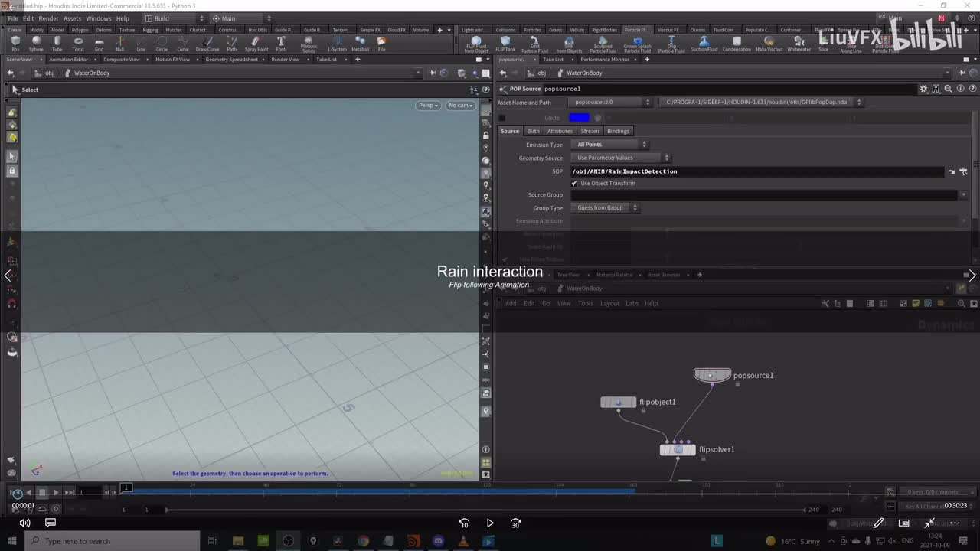Click the Emit Particle Fluid shelf tool
This screenshot has height=551, width=980.
[x=534, y=44]
